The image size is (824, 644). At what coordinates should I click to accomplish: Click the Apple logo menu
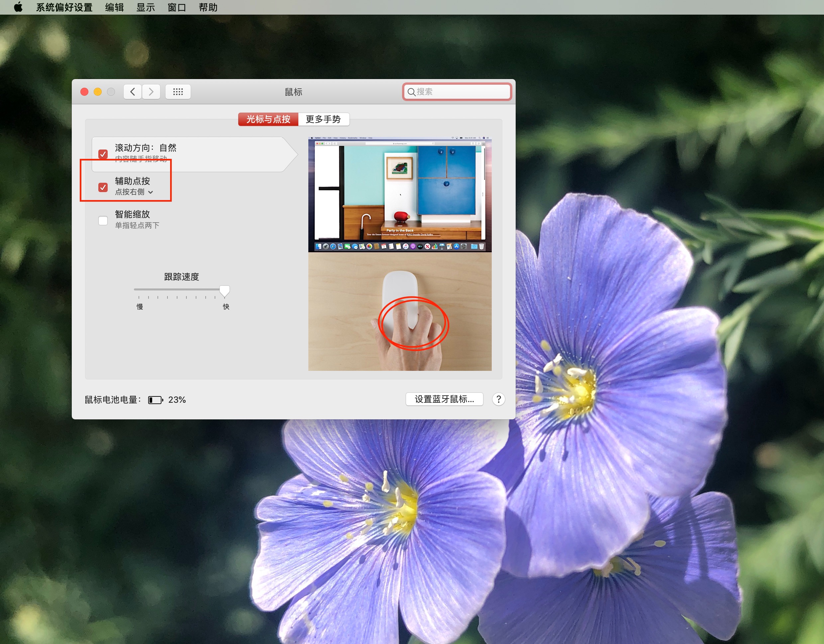18,7
